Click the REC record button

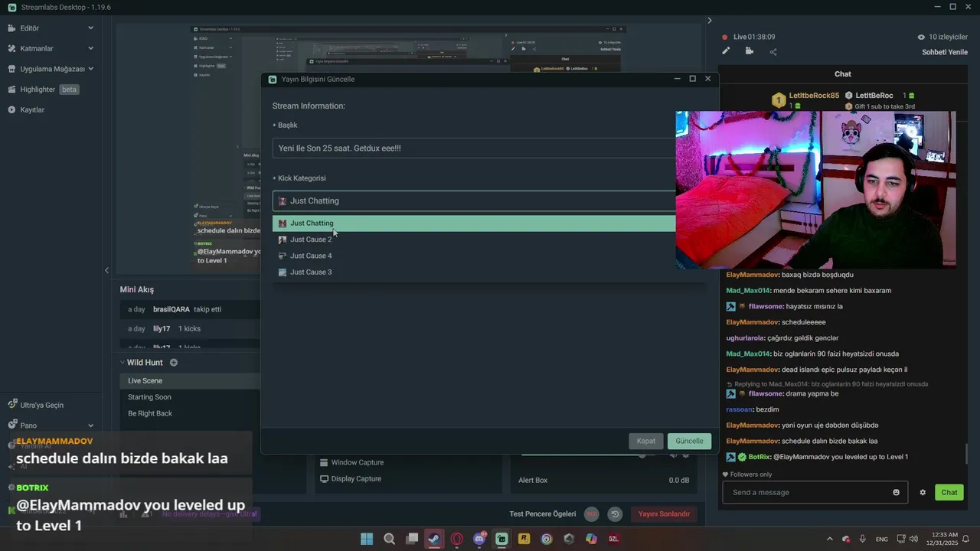pos(591,514)
